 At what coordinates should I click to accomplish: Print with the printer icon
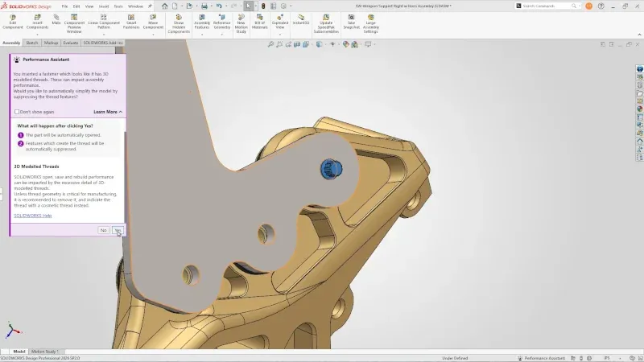(x=204, y=6)
